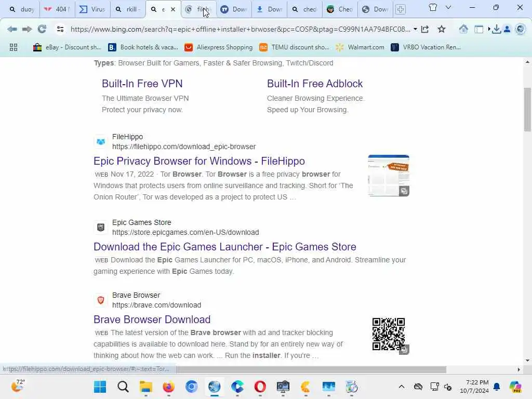
Task: Open Windows Start menu
Action: pos(100,387)
